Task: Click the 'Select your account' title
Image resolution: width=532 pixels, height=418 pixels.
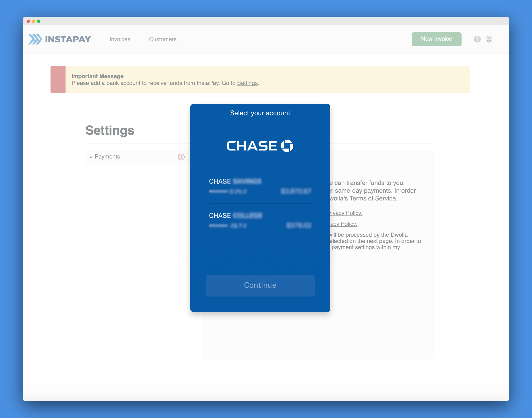Action: 260,113
